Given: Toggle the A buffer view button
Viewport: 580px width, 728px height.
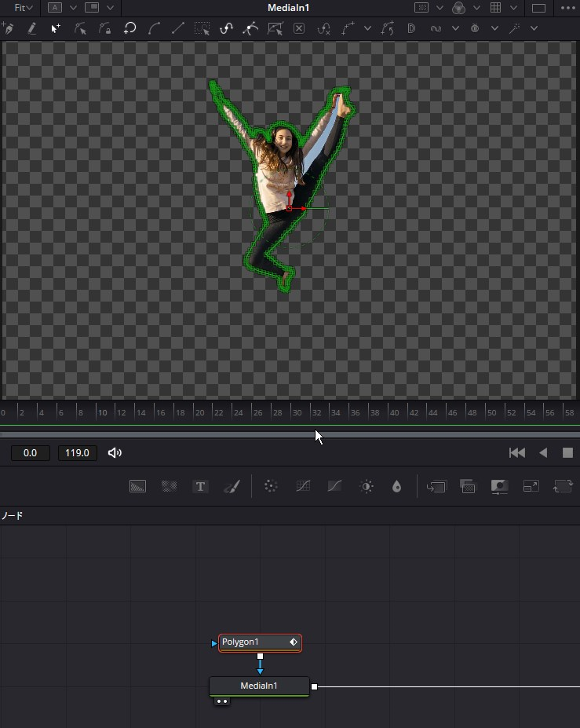Looking at the screenshot, I should (x=55, y=7).
